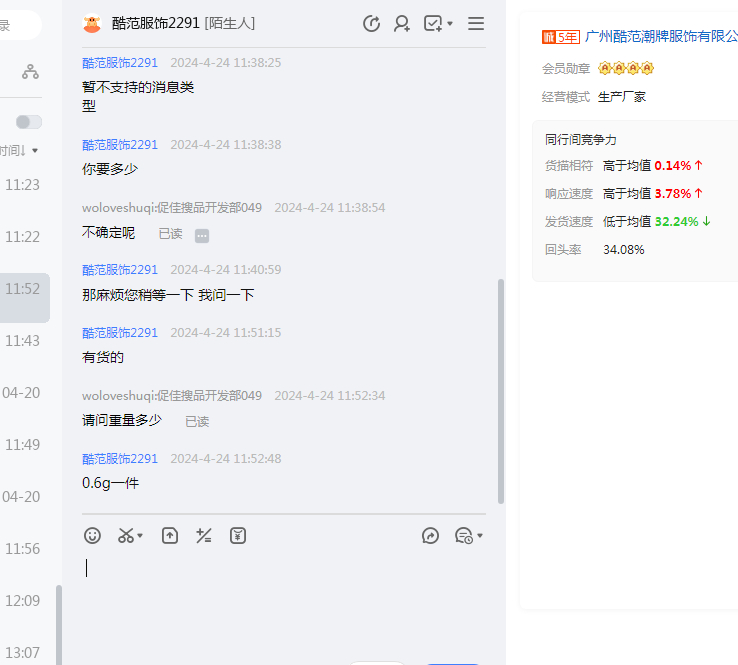
Task: Click the scissors screenshot tool
Action: click(x=125, y=536)
